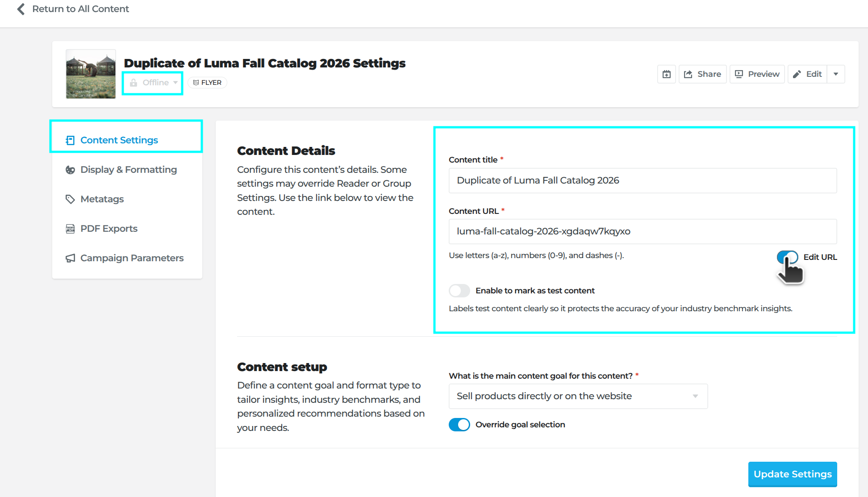Click the calendar schedule icon button
Image resolution: width=868 pixels, height=497 pixels.
666,74
